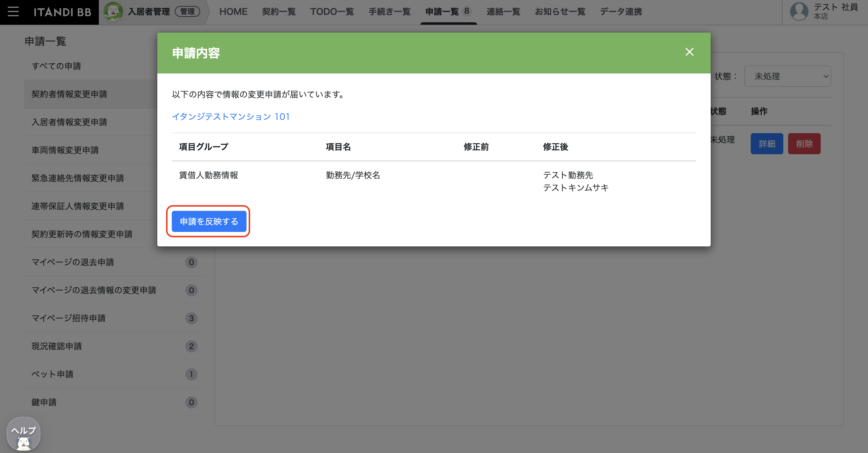Open the 手続き一覧 tab
The height and width of the screenshot is (453, 868).
[389, 12]
